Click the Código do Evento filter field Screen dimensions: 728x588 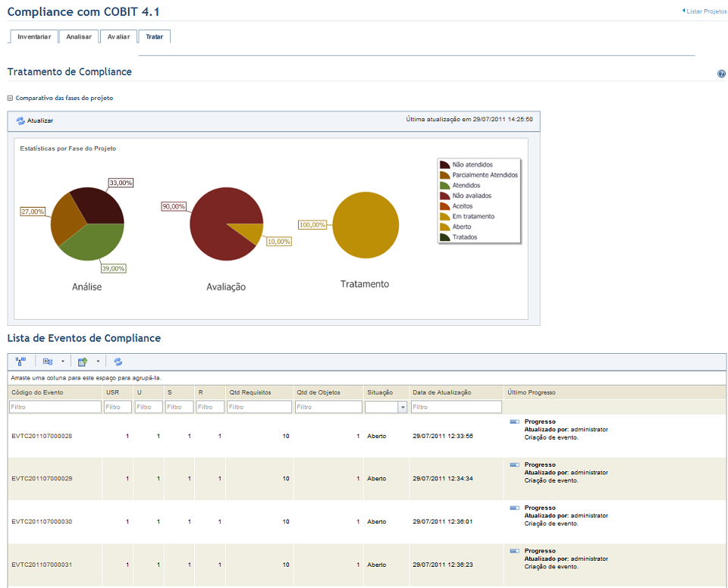point(55,407)
